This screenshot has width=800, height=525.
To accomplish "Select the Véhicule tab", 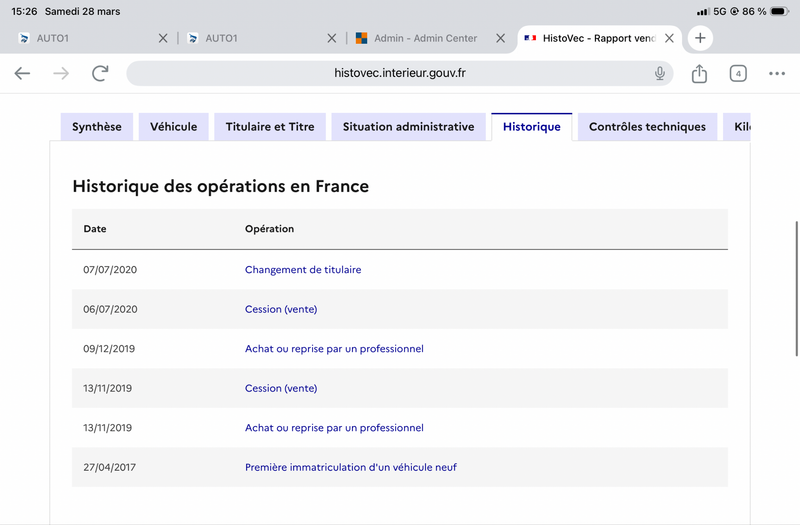I will pos(174,127).
